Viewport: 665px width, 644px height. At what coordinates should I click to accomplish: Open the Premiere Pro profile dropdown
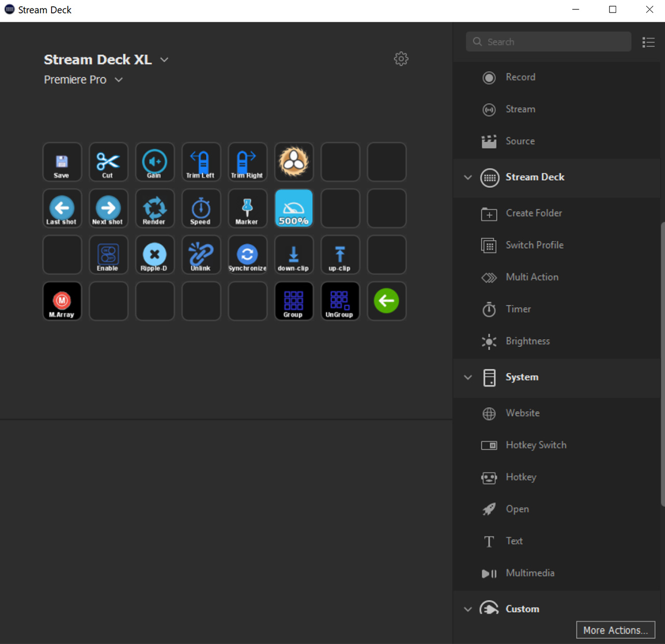(x=118, y=80)
